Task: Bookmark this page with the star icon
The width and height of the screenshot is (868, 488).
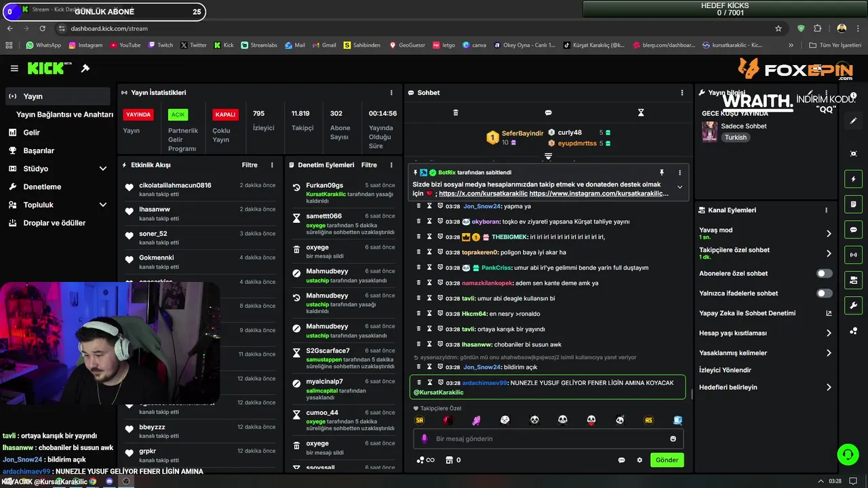Action: [x=778, y=28]
